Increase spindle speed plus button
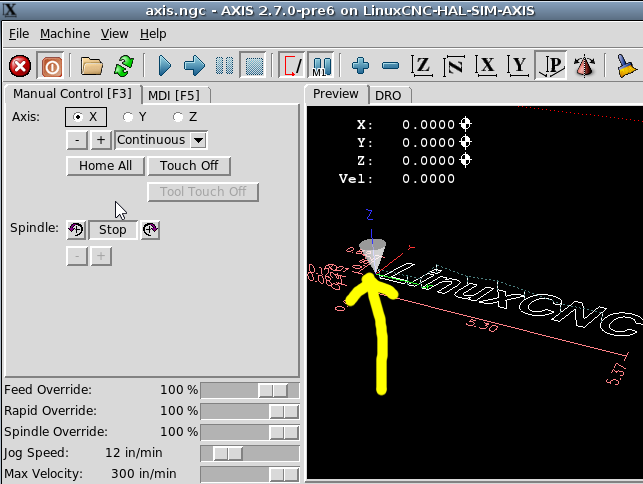 click(x=101, y=256)
